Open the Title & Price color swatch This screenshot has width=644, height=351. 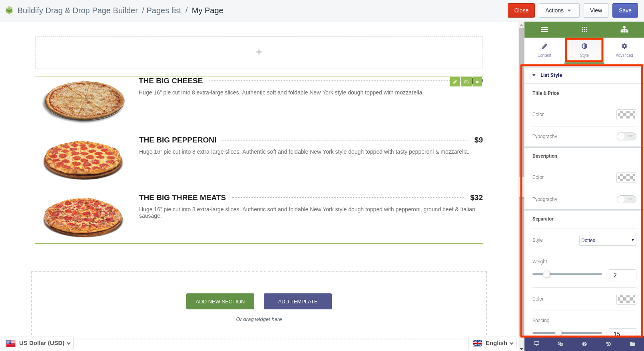626,115
